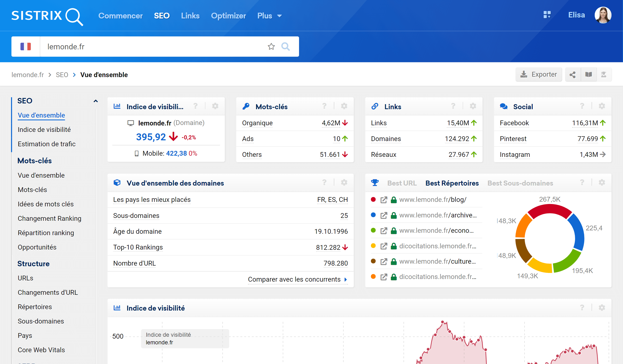Click Mobile visibility value 422,38

[x=176, y=154]
